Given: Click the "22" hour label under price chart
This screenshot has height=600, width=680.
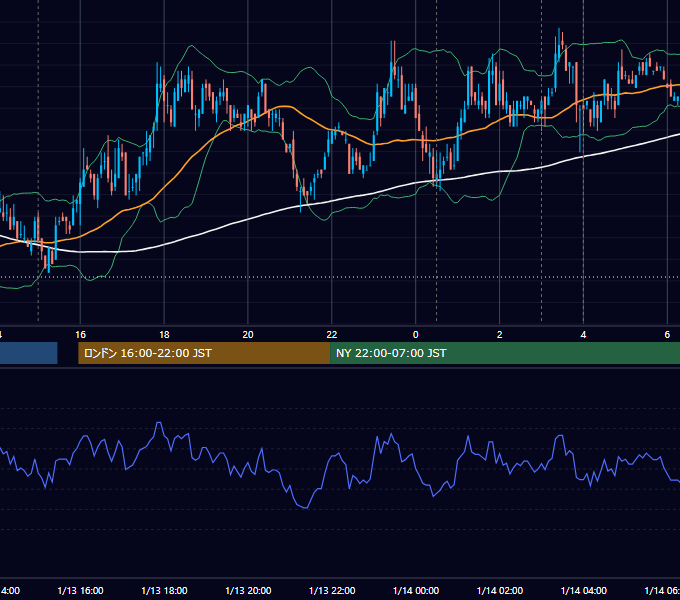Looking at the screenshot, I should (x=331, y=335).
